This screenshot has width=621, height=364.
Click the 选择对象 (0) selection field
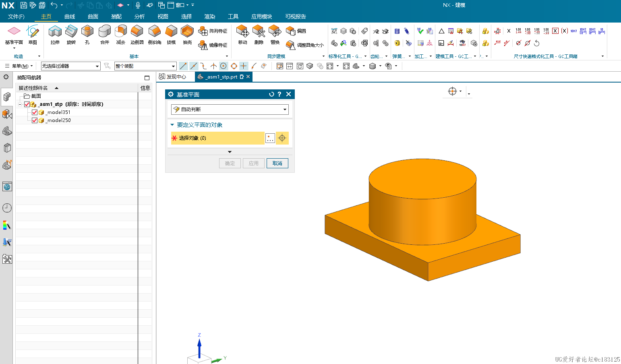[x=217, y=138]
